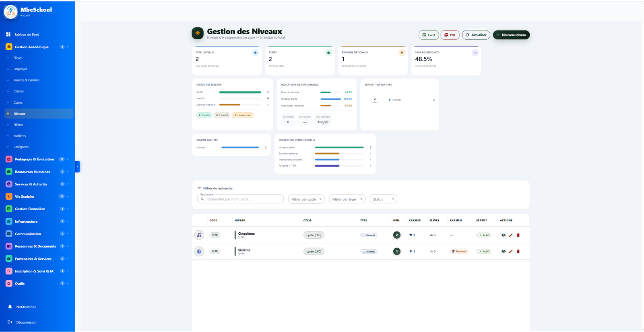The width and height of the screenshot is (644, 332).
Task: Click the MbeSchool logo icon
Action: click(x=10, y=12)
